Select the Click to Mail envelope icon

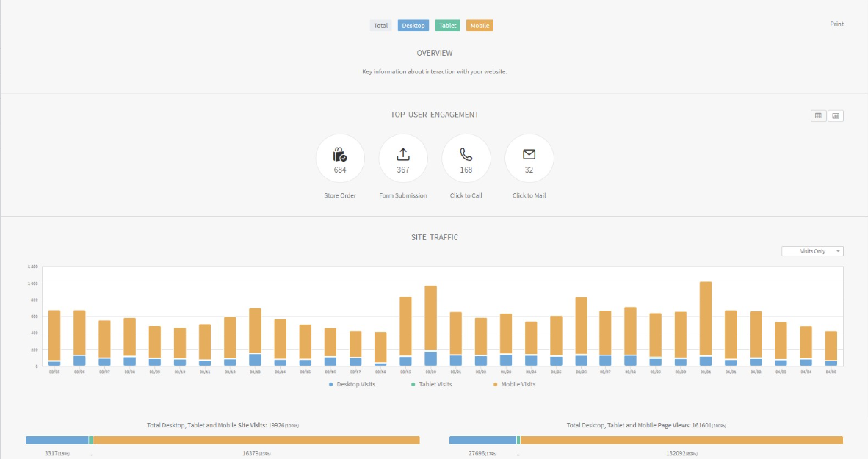pos(529,154)
